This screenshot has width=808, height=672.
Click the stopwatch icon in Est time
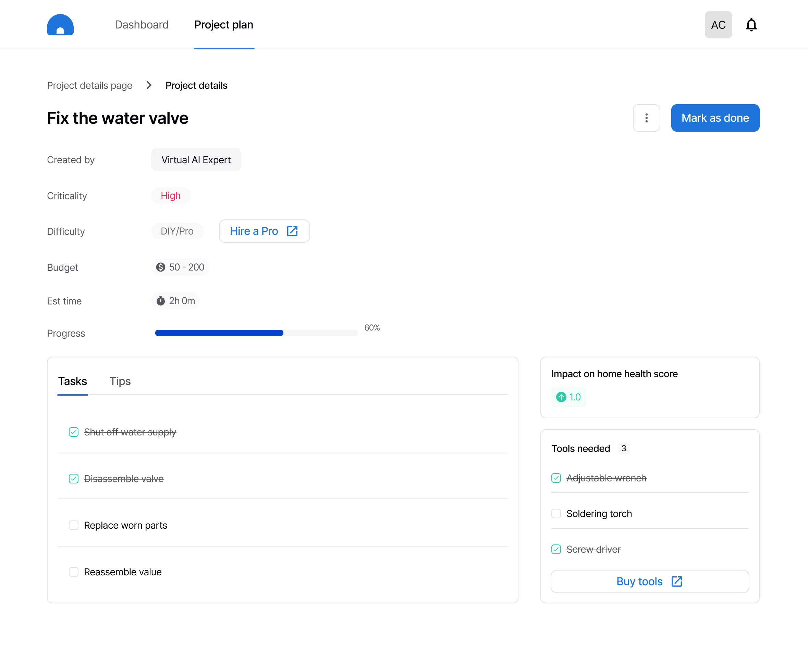(x=160, y=301)
